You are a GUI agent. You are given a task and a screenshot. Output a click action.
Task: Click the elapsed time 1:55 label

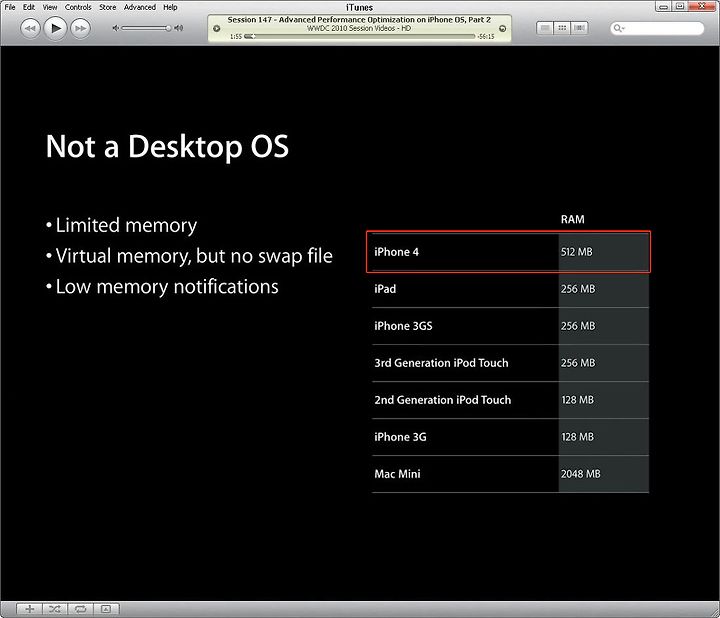coord(236,36)
